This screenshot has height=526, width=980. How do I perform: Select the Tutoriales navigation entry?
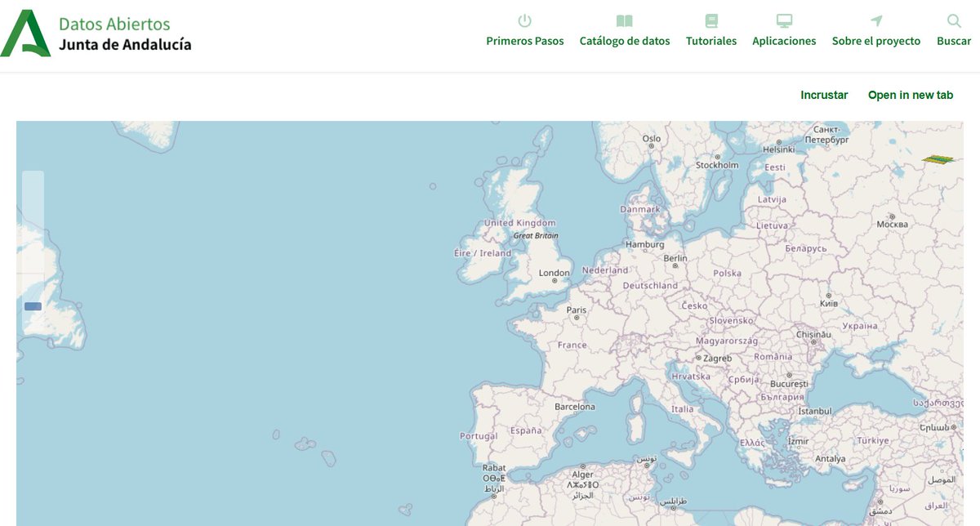coord(710,40)
